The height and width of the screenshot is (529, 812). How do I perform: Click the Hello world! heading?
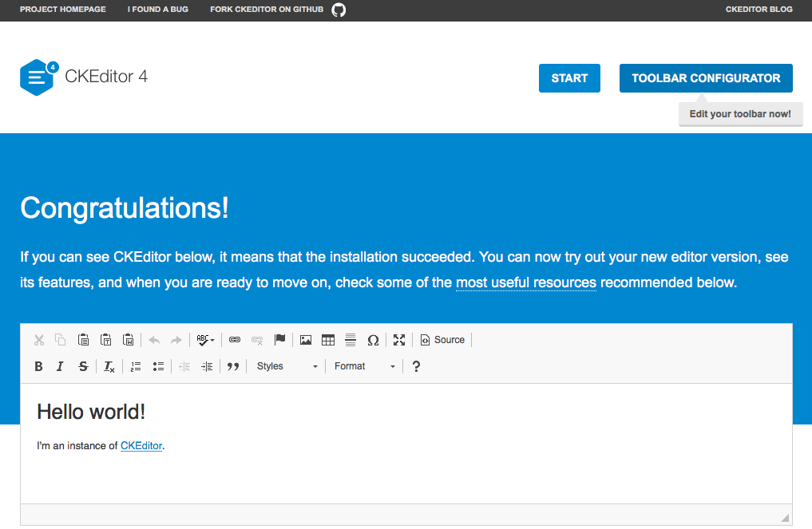pos(91,412)
